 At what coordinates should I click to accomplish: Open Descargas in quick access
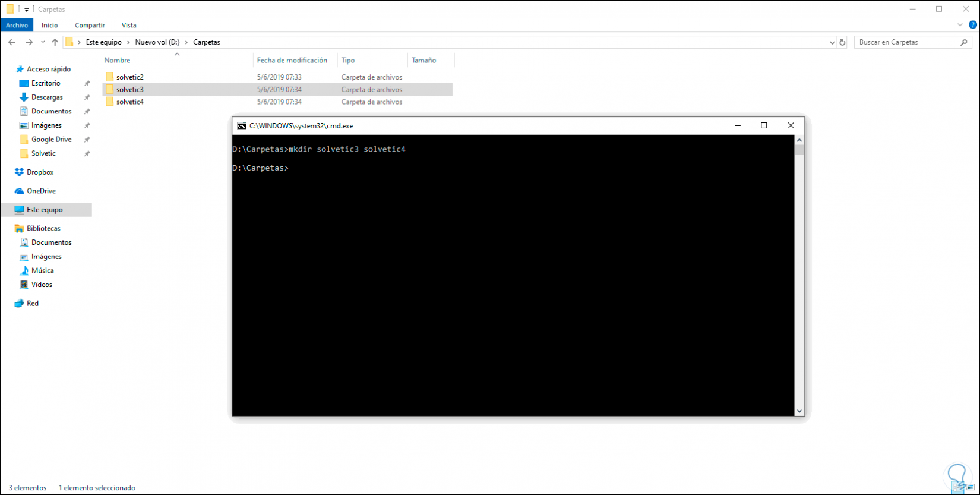pos(47,97)
